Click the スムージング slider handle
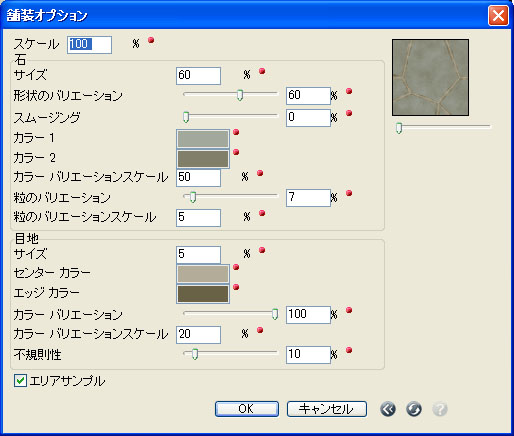514x436 pixels. click(186, 117)
